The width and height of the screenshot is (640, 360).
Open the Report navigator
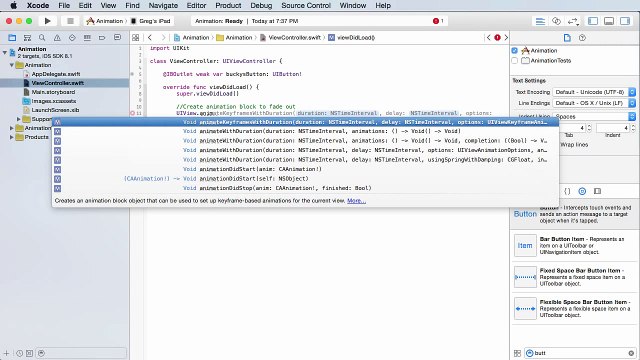(117, 38)
